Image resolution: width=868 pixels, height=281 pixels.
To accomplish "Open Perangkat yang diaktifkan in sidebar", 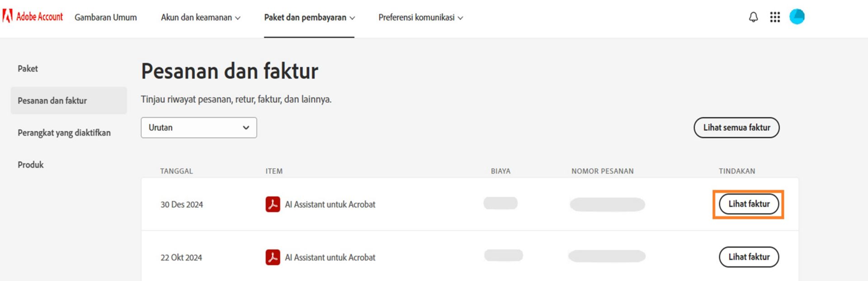I will click(64, 133).
